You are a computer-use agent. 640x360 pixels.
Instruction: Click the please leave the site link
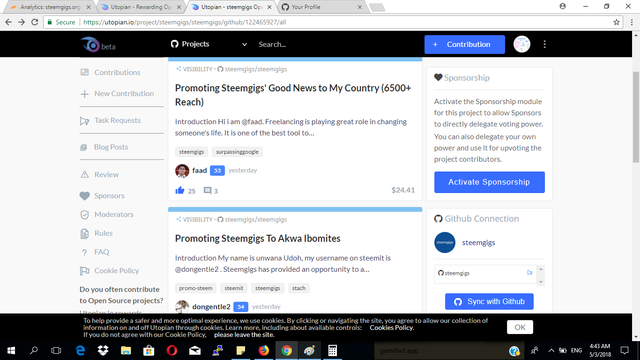point(244,335)
